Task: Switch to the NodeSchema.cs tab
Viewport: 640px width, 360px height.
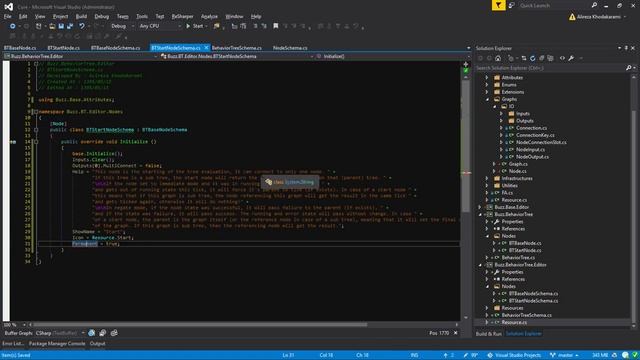Action: (x=290, y=48)
